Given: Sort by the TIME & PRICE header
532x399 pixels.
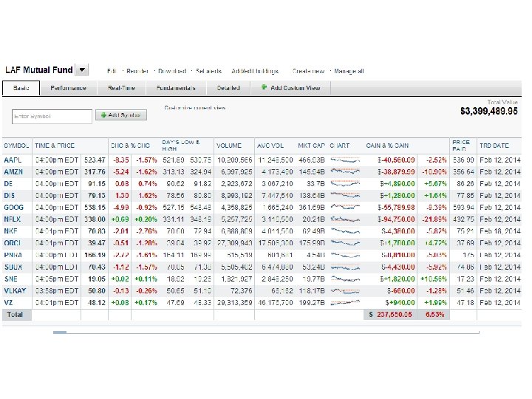Looking at the screenshot, I should tap(55, 146).
